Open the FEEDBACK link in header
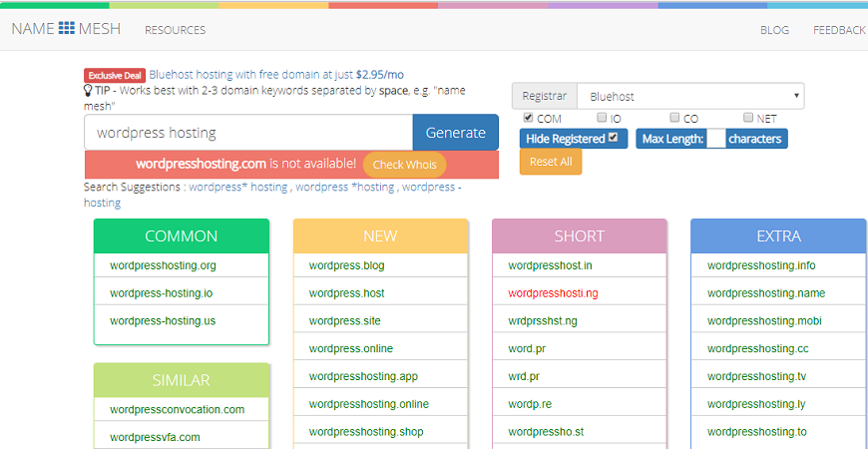Viewport: 868px width, 449px height. (839, 30)
